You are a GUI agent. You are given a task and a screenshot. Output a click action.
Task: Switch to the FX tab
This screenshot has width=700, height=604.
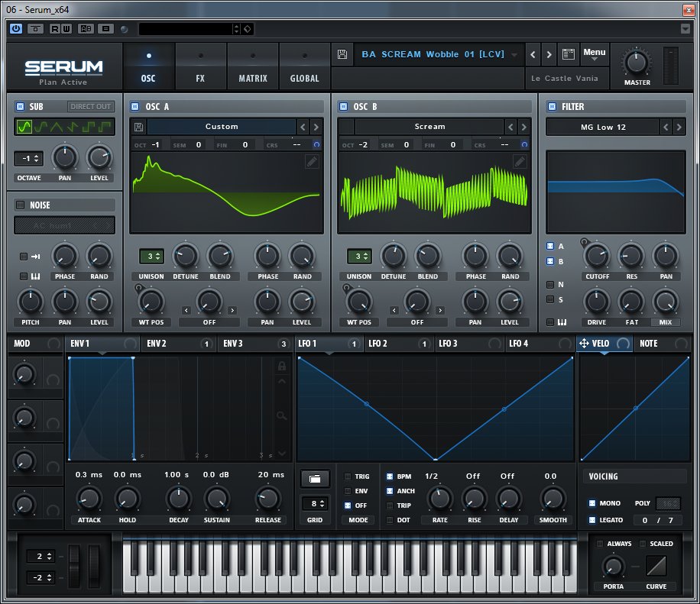200,67
